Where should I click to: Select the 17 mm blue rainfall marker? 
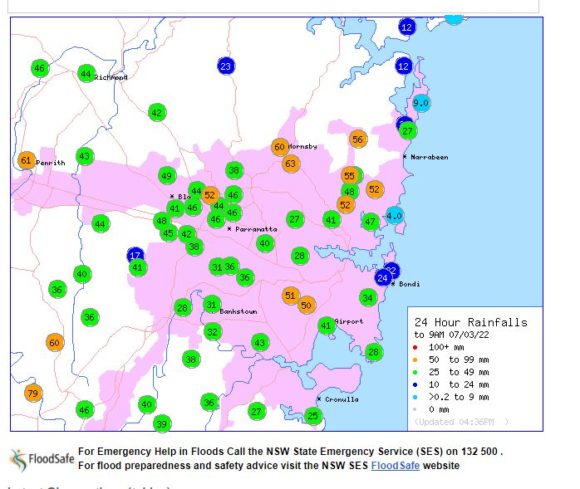point(135,254)
